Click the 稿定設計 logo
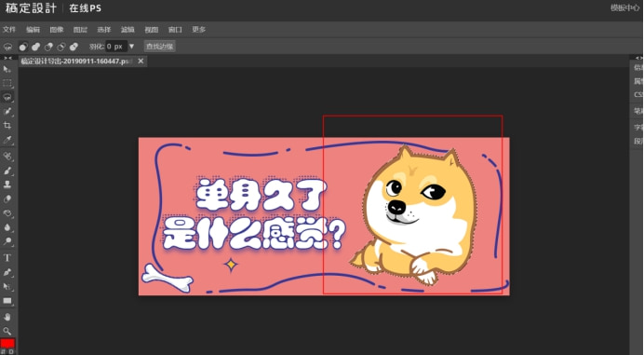The image size is (644, 355). 31,8
